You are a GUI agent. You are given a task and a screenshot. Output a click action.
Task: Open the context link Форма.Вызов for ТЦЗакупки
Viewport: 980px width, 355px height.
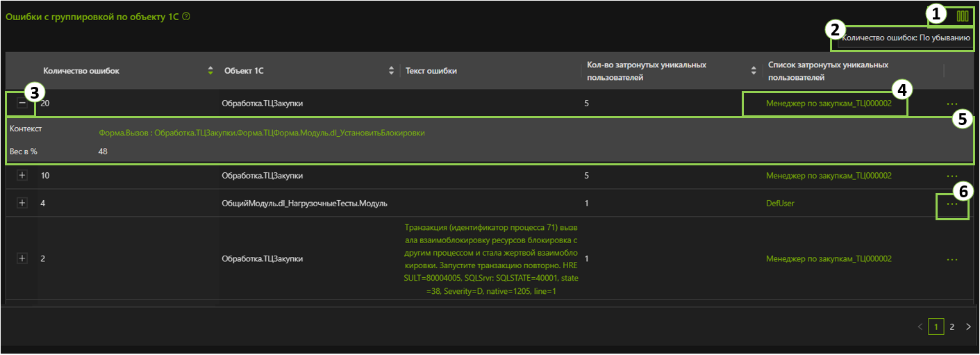261,133
